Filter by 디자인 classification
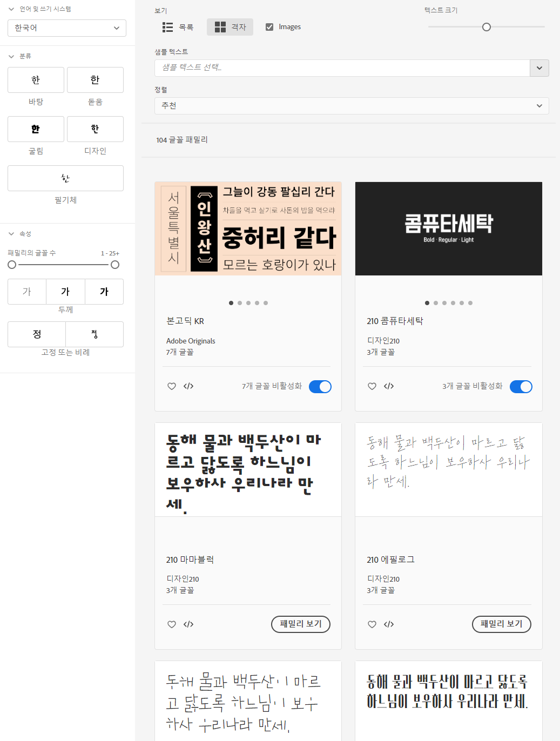 coord(95,129)
